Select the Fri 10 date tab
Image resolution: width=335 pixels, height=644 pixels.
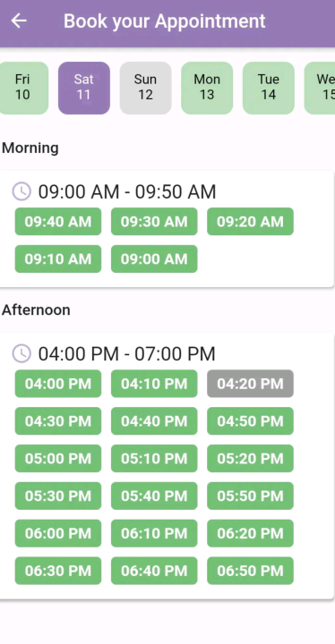click(x=22, y=88)
